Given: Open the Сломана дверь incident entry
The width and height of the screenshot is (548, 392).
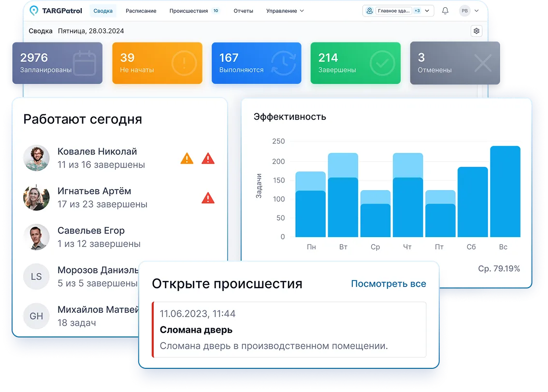Looking at the screenshot, I should [289, 330].
